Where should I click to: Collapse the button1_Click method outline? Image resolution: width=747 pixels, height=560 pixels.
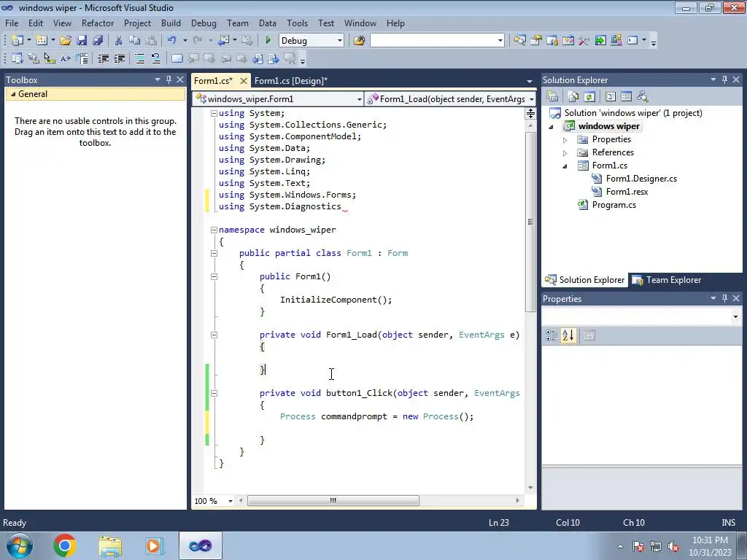[214, 393]
